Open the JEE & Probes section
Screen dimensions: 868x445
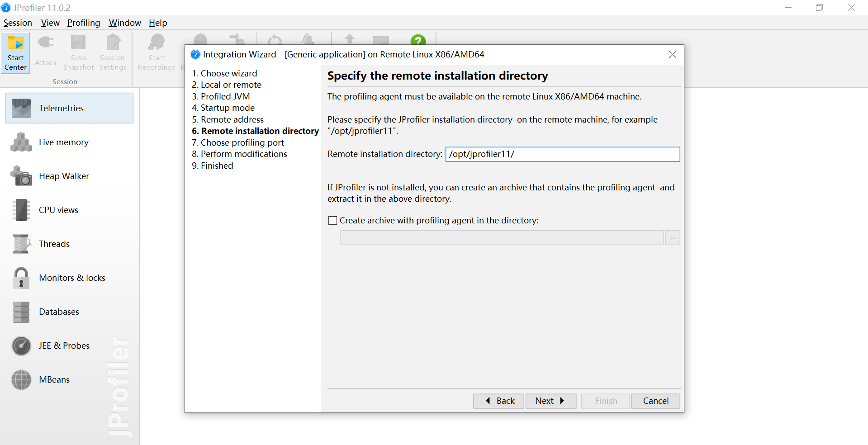pos(69,346)
